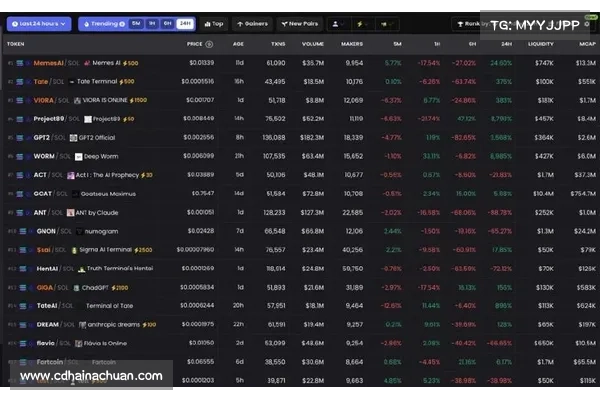Screen dimensions: 600x400
Task: Click the Truth Terminal's Hentai token logo
Action: (x=81, y=269)
